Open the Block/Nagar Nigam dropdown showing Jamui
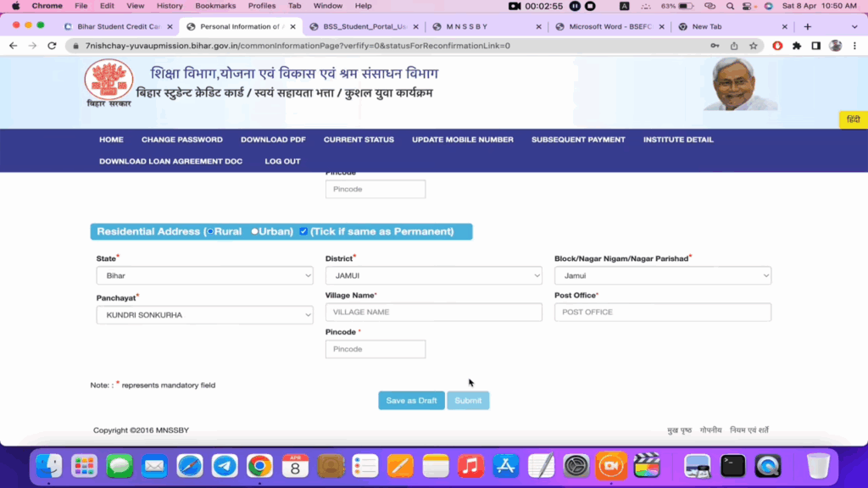Image resolution: width=868 pixels, height=488 pixels. pos(662,275)
